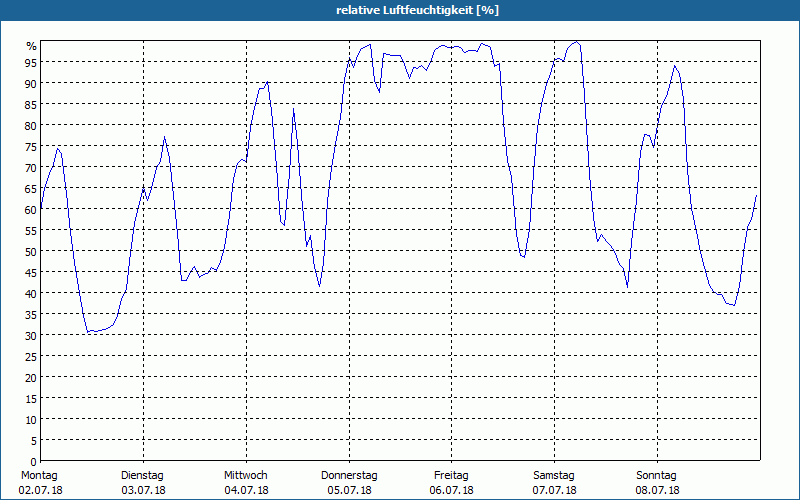The image size is (800, 500).
Task: Click the date label 04.07.18
Action: 246,490
